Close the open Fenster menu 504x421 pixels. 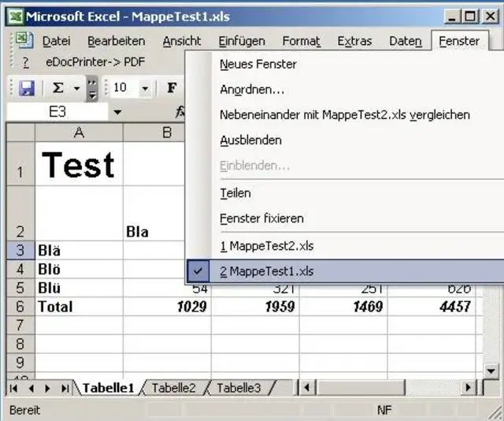pyautogui.click(x=460, y=41)
